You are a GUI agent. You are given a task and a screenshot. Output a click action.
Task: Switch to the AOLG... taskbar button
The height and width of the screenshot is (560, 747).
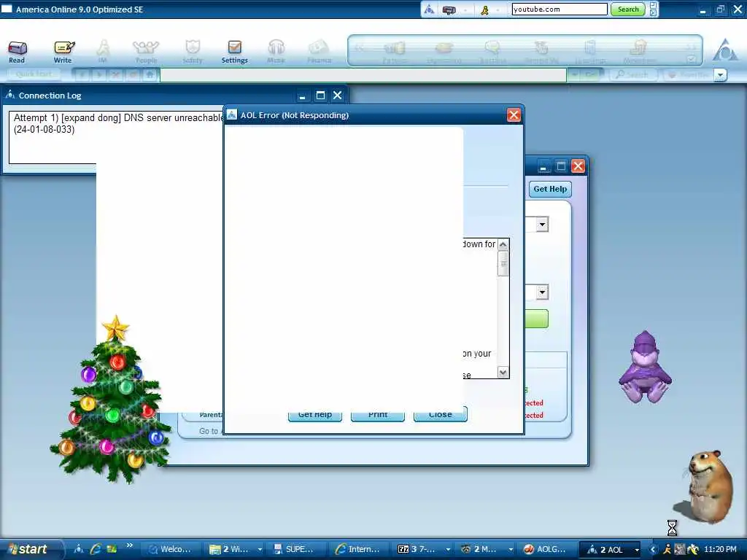click(x=547, y=549)
